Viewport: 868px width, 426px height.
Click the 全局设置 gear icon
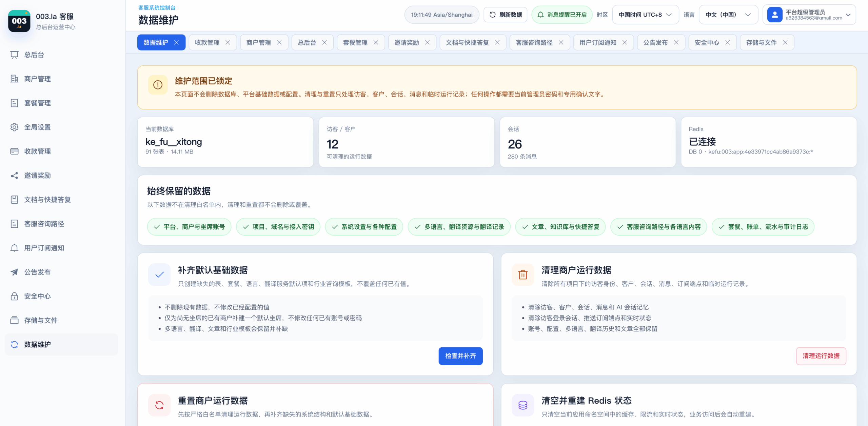pyautogui.click(x=14, y=127)
